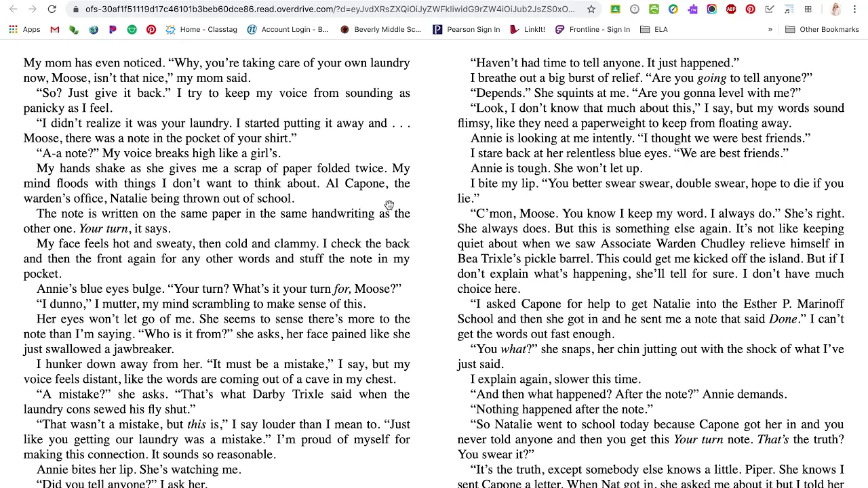Open the Chrome three-dot menu
The height and width of the screenshot is (488, 868).
(855, 9)
